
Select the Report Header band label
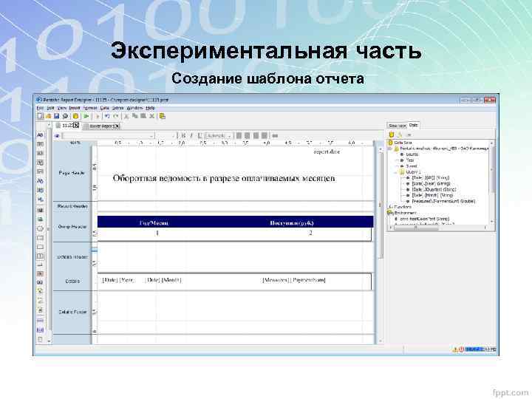tap(72, 206)
